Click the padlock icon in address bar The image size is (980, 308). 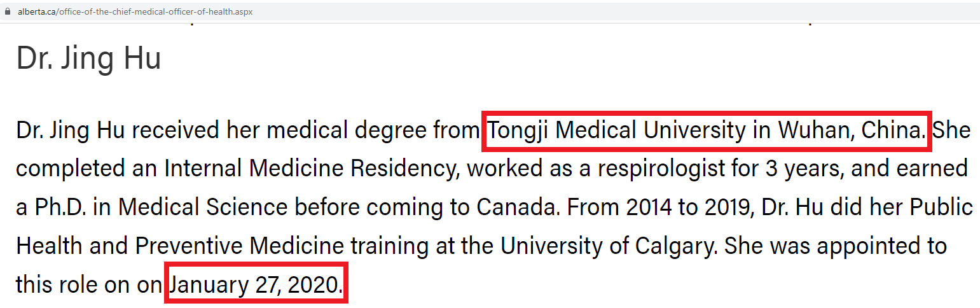tap(8, 11)
